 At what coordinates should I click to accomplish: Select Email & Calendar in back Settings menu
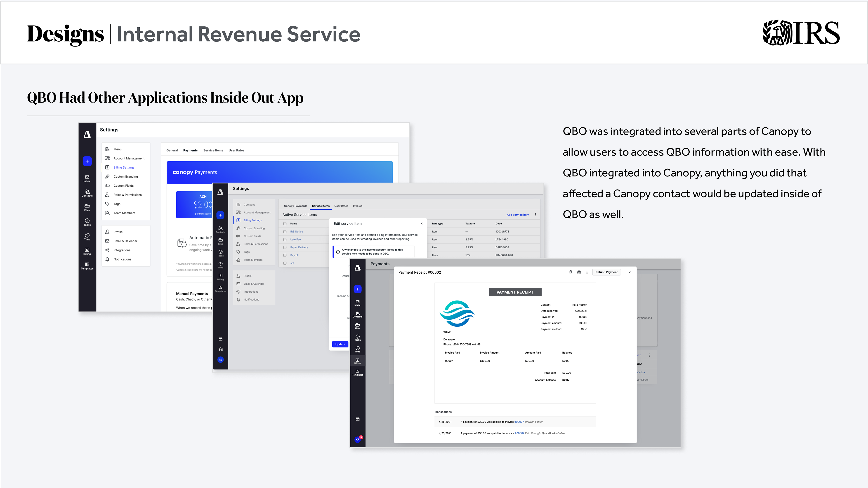(x=126, y=241)
